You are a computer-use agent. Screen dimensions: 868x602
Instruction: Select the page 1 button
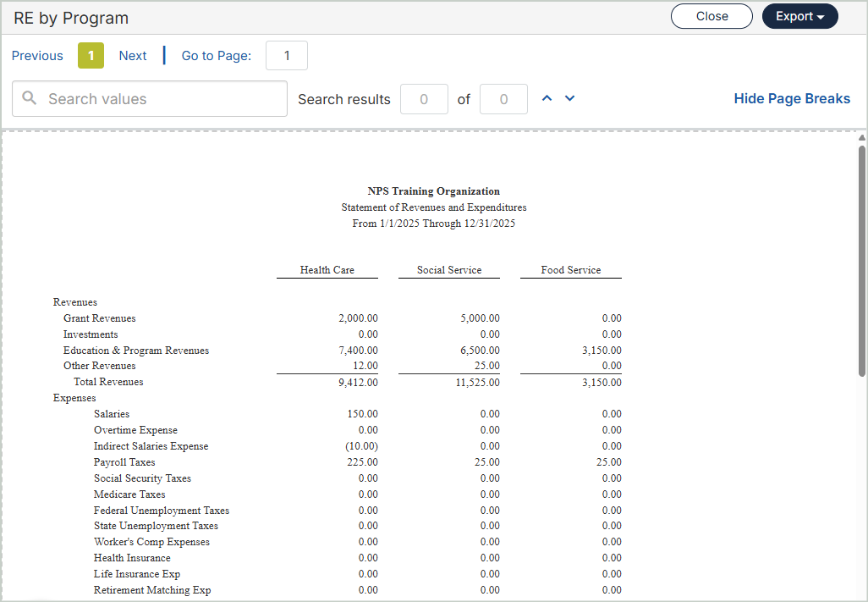[x=91, y=56]
